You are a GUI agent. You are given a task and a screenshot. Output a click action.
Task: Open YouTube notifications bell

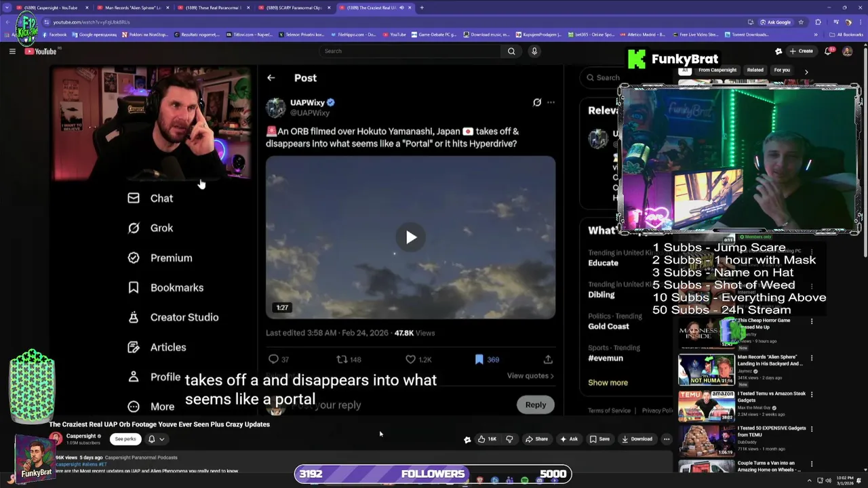(x=829, y=52)
